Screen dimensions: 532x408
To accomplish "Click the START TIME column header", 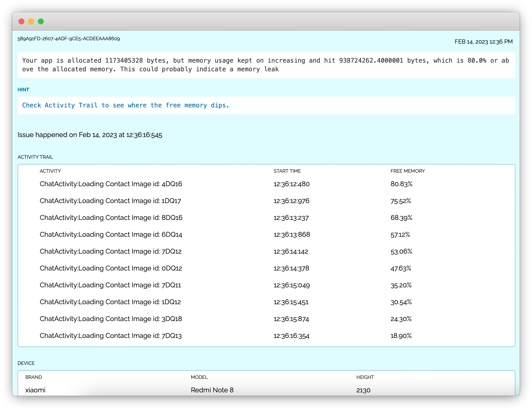I will click(x=287, y=171).
